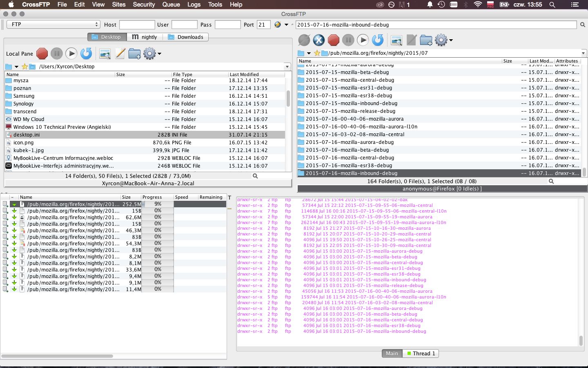This screenshot has width=588, height=368.
Task: Click the search magnifier beside the remote filter field
Action: point(583,25)
